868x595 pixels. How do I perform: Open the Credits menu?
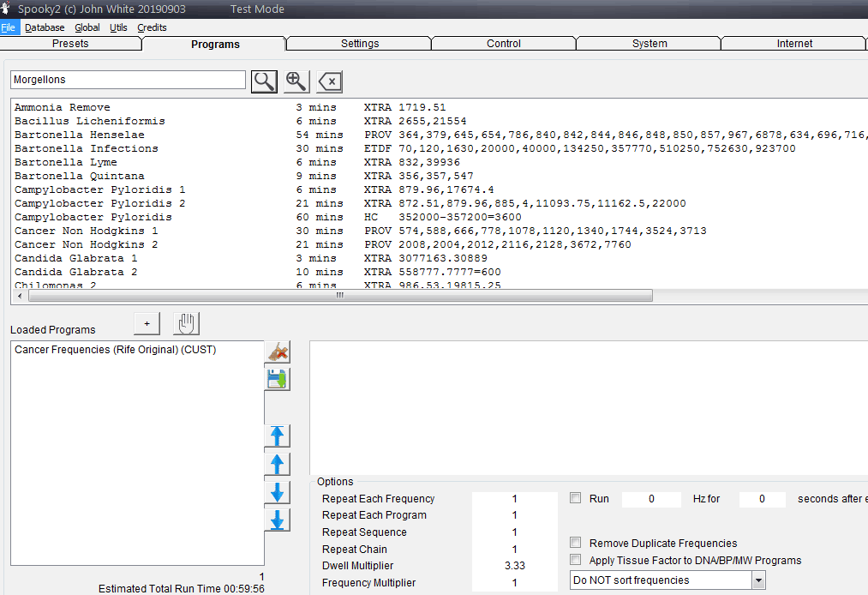coord(152,27)
